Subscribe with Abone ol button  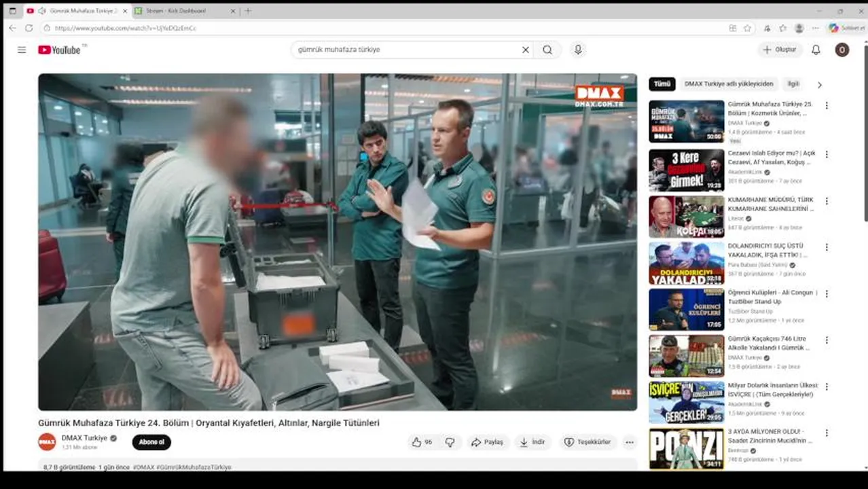[151, 442]
